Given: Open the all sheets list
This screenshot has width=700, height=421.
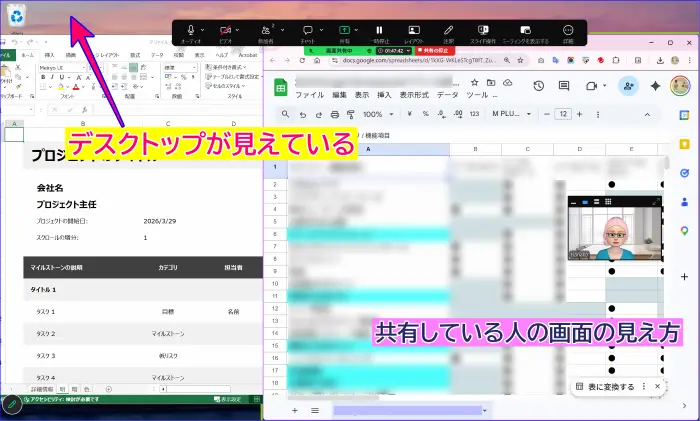Looking at the screenshot, I should click(315, 410).
